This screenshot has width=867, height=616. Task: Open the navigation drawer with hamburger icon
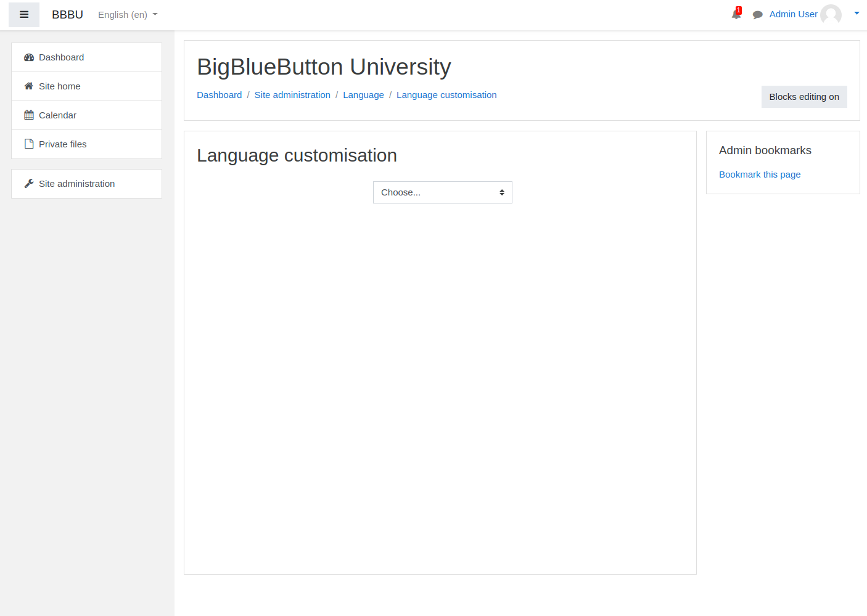click(x=23, y=14)
